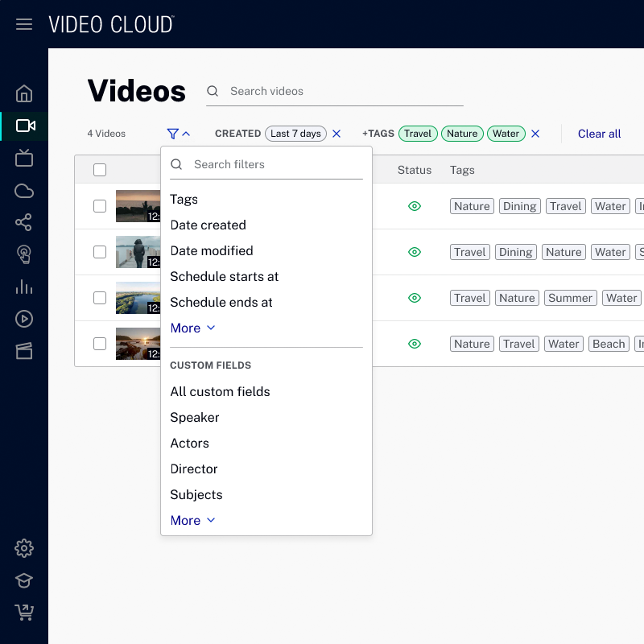Select Date created from filter menu
Image resolution: width=644 pixels, height=644 pixels.
tap(208, 225)
